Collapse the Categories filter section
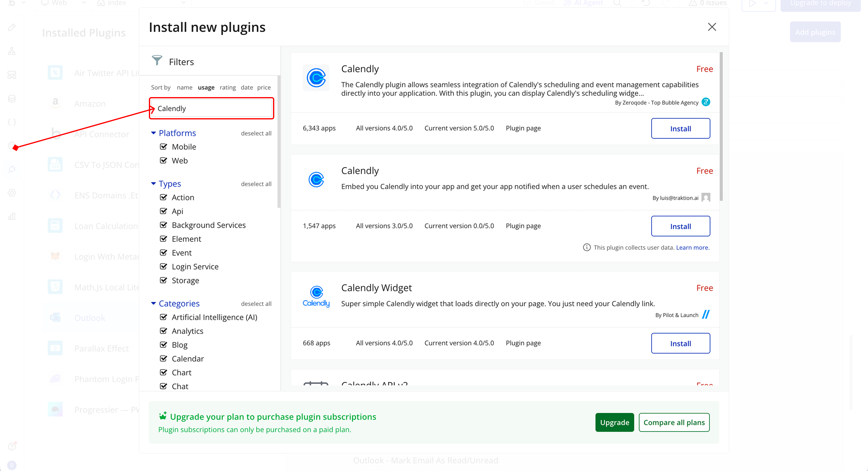Viewport: 868px width, 471px height. 153,303
